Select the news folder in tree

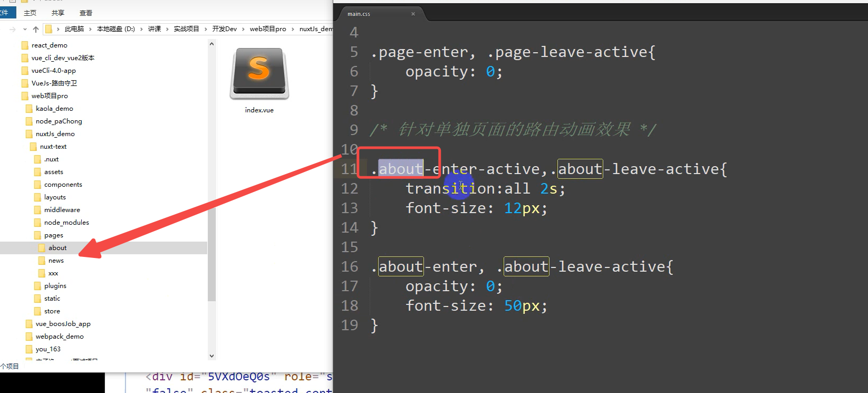tap(56, 261)
